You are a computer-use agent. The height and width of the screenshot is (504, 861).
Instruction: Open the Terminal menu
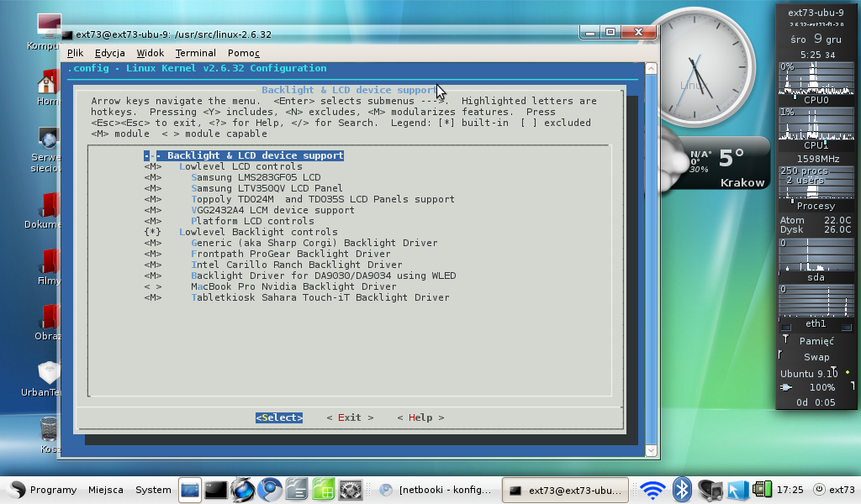(195, 53)
